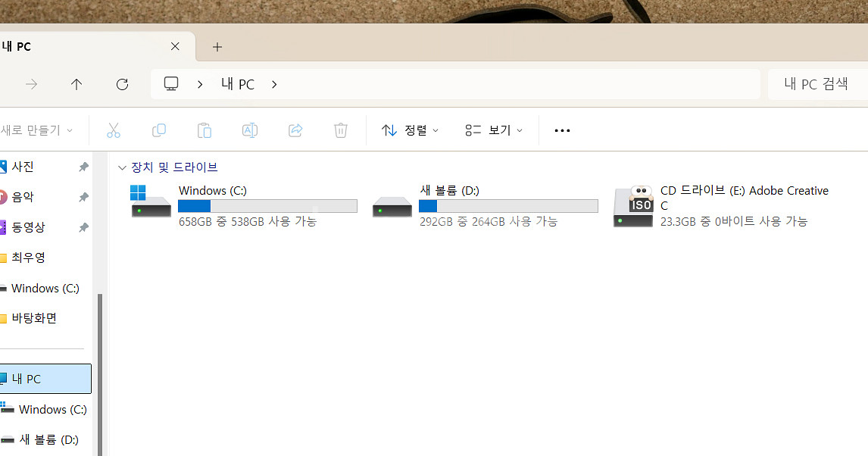Click the Delete trash icon
Image resolution: width=868 pixels, height=456 pixels.
(x=340, y=130)
